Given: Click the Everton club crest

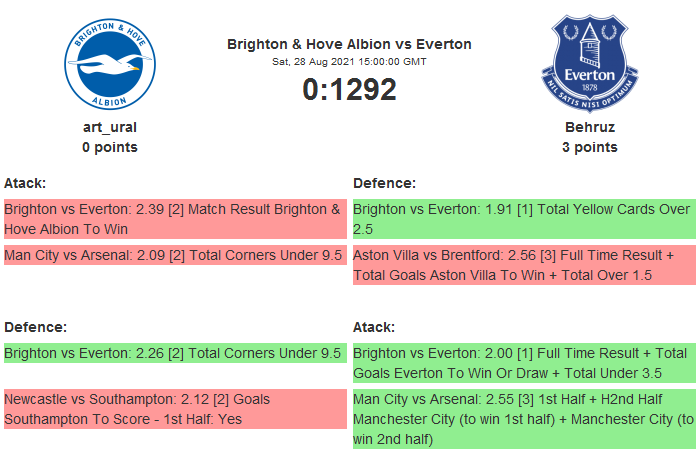Looking at the screenshot, I should point(589,65).
